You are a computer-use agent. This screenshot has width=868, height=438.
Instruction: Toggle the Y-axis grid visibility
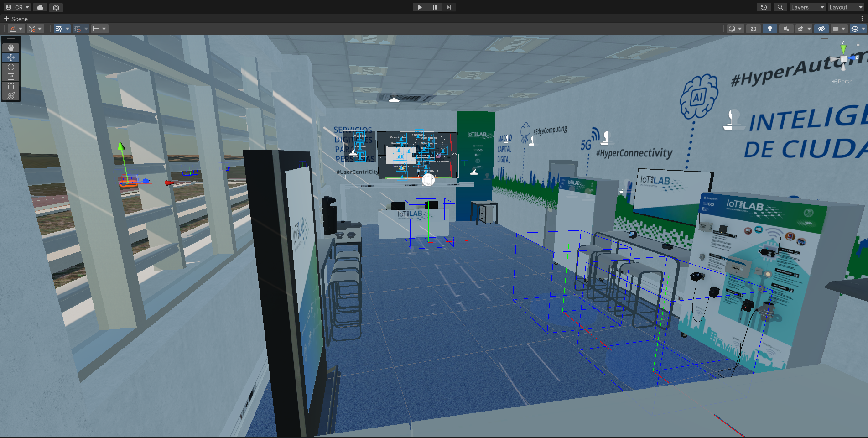coord(59,29)
